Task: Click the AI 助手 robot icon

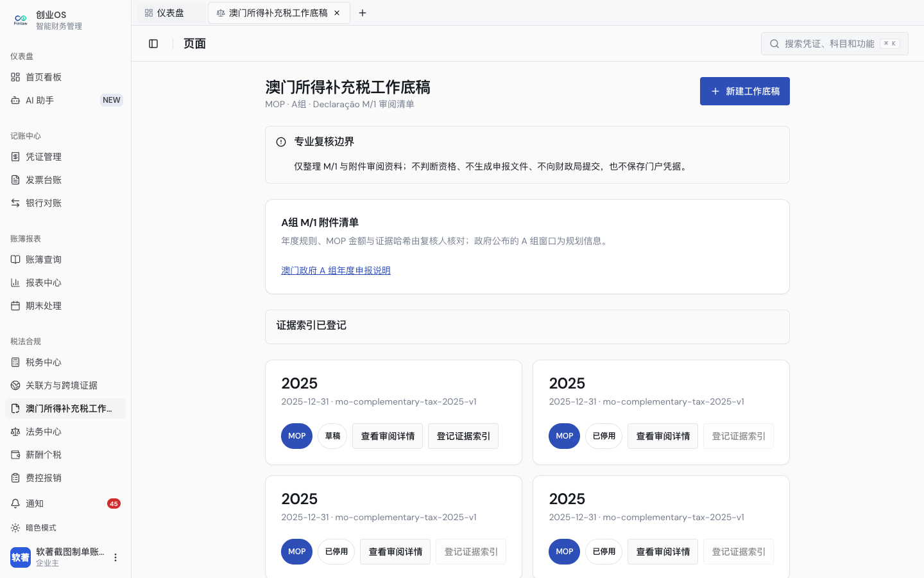Action: [x=15, y=100]
